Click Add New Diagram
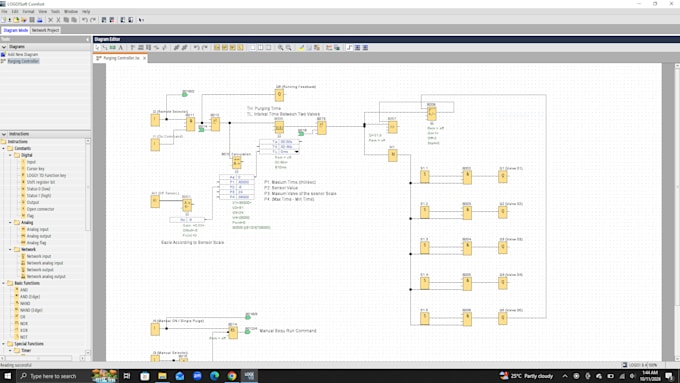Image resolution: width=680 pixels, height=383 pixels. [x=23, y=55]
